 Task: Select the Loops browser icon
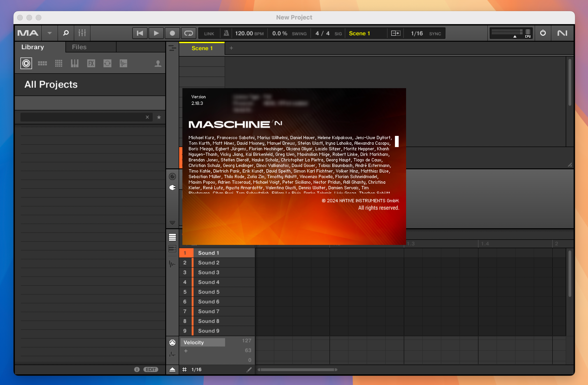coord(107,64)
